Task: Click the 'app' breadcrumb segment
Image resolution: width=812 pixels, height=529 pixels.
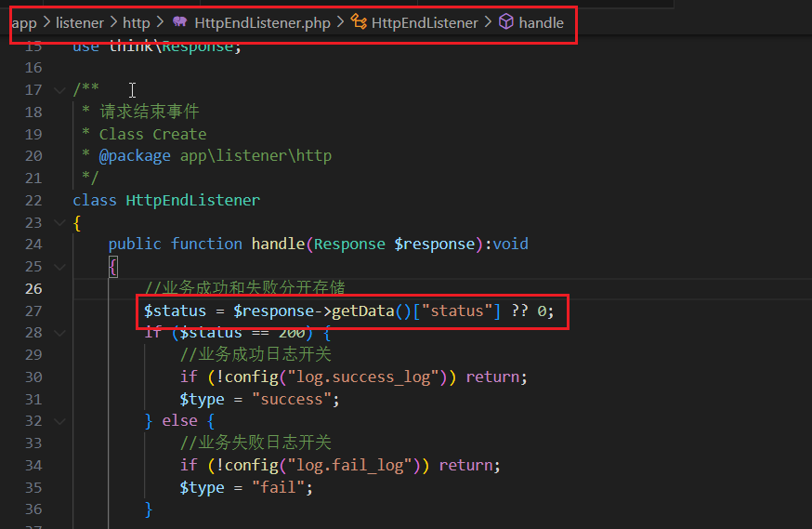Action: tap(24, 23)
